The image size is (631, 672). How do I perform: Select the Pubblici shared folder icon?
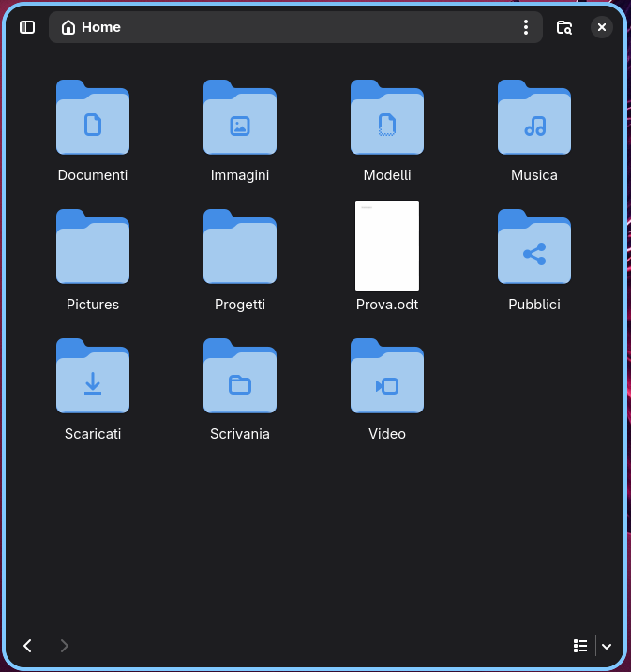coord(534,246)
